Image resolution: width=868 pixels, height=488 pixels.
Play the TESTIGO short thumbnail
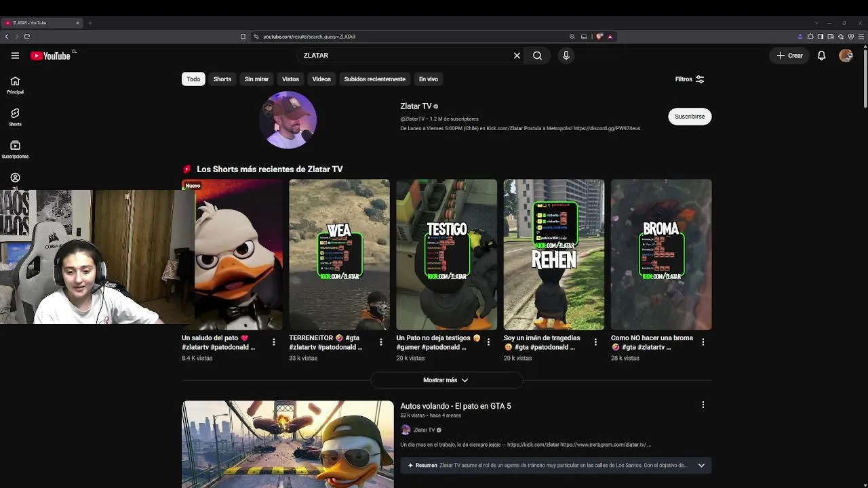click(x=446, y=255)
